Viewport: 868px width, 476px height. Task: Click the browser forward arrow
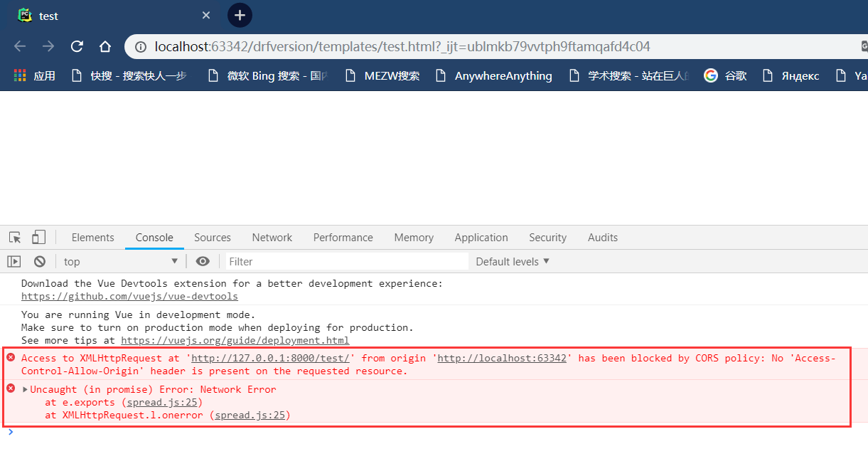pyautogui.click(x=48, y=47)
